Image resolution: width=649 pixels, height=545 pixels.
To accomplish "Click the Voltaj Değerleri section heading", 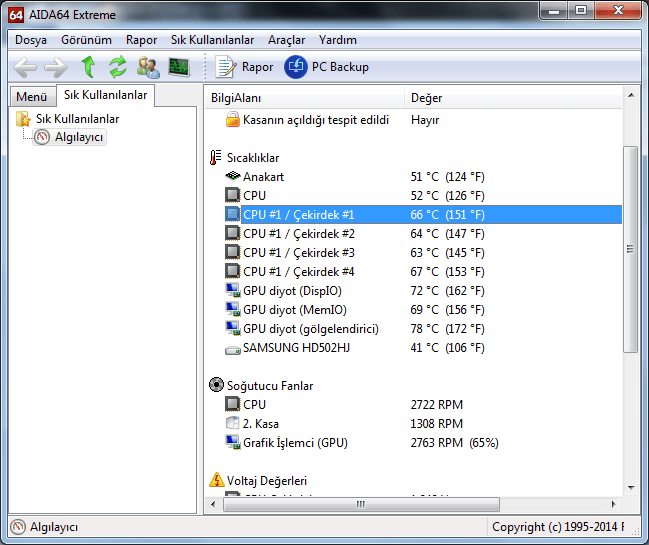I will pos(267,480).
